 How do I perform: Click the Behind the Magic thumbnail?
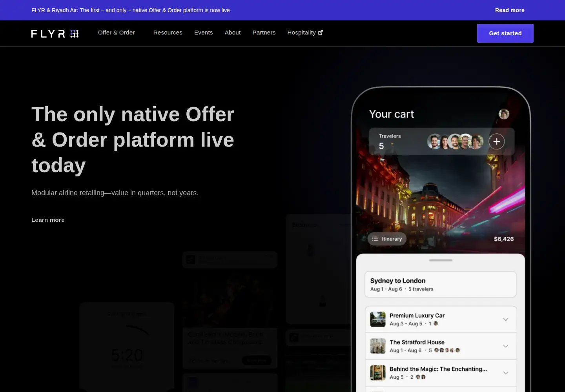[x=378, y=373]
